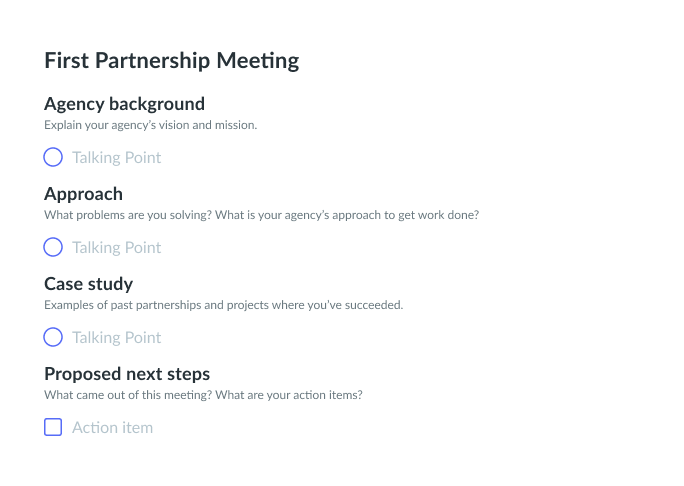
Task: Click the 'Examples of past partnerships' description
Action: click(223, 305)
